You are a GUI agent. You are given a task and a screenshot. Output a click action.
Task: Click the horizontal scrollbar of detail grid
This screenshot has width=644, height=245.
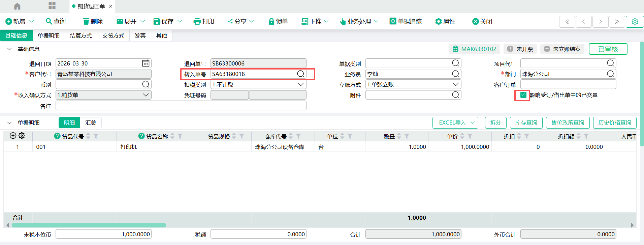[89, 225]
